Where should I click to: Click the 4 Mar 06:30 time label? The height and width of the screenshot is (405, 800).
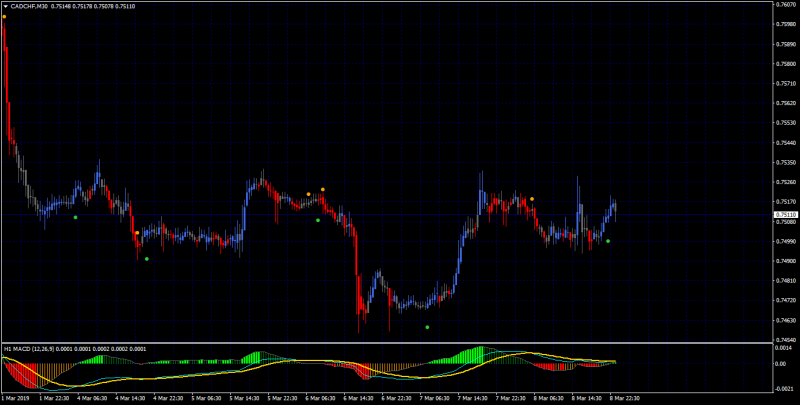point(92,398)
